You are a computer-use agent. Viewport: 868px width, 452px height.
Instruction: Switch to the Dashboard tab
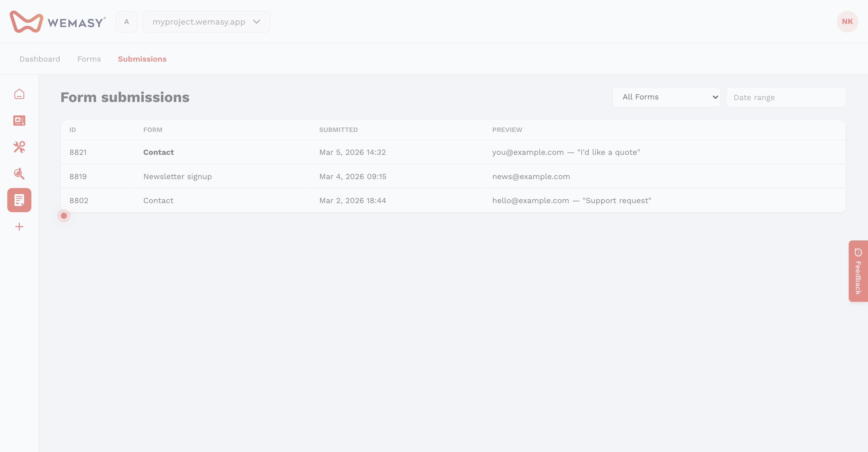(x=40, y=59)
